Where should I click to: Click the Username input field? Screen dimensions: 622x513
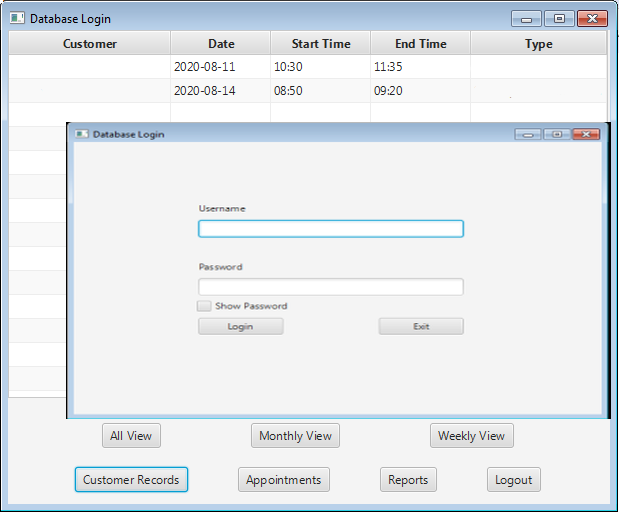(330, 229)
